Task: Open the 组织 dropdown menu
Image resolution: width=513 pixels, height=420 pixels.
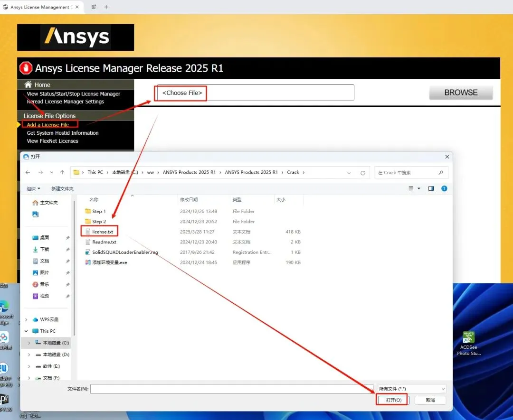Action: click(33, 188)
